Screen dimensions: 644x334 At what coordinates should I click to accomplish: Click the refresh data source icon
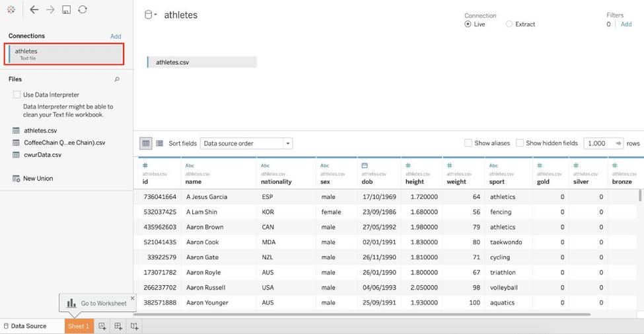click(x=82, y=10)
